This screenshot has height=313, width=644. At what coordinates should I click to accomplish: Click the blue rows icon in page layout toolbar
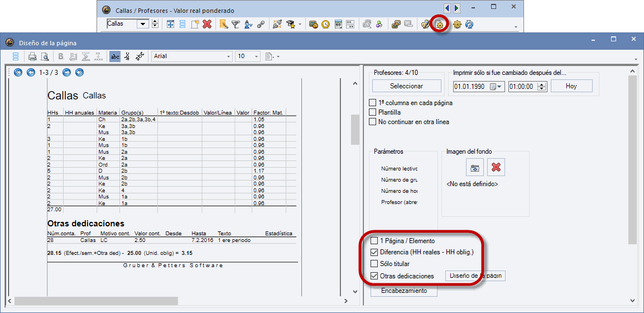[x=15, y=56]
